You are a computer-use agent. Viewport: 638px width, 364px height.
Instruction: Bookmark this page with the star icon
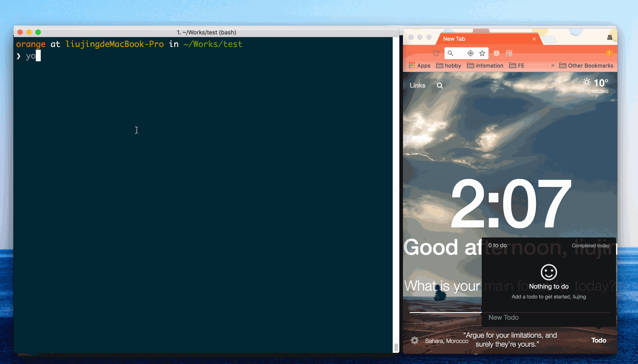click(482, 53)
